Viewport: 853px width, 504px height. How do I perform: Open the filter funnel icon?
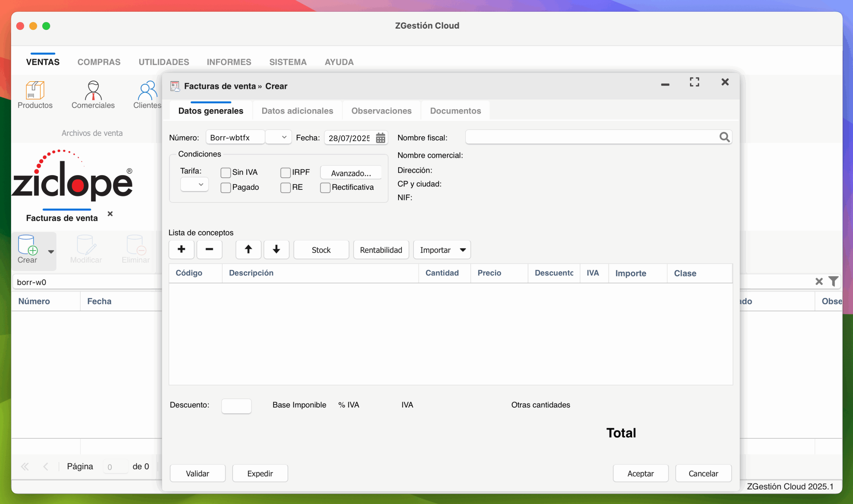click(833, 281)
